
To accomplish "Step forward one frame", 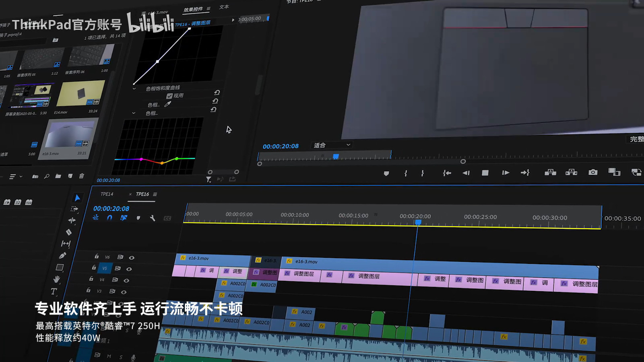I will tap(506, 173).
